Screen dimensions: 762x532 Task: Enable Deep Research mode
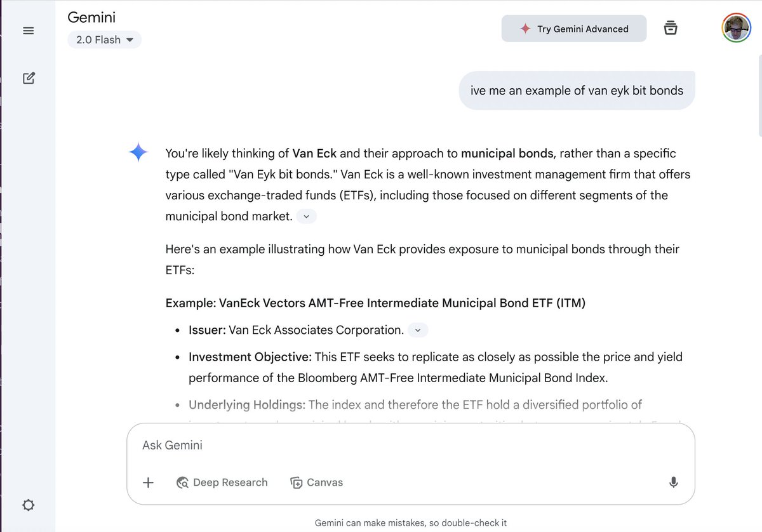click(222, 482)
